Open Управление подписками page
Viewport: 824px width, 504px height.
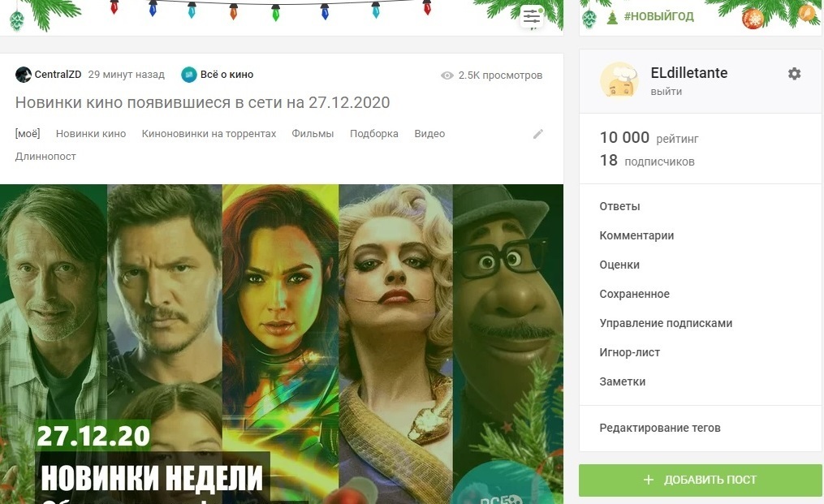(x=666, y=323)
